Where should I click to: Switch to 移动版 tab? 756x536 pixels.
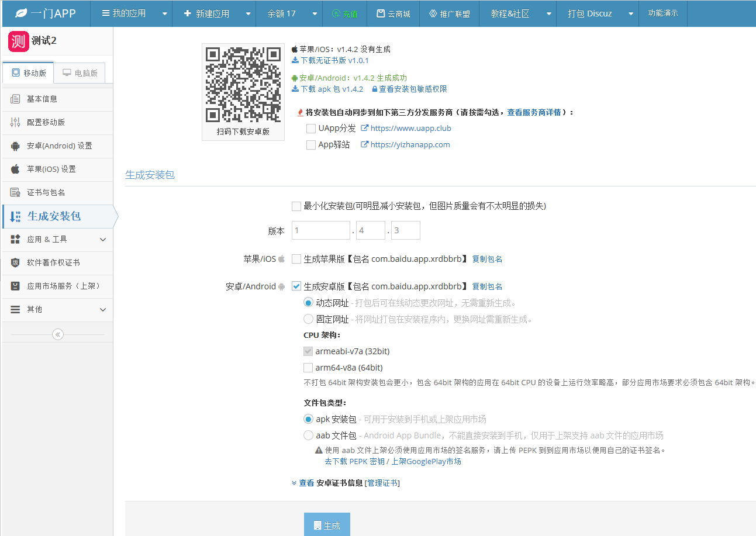[28, 73]
